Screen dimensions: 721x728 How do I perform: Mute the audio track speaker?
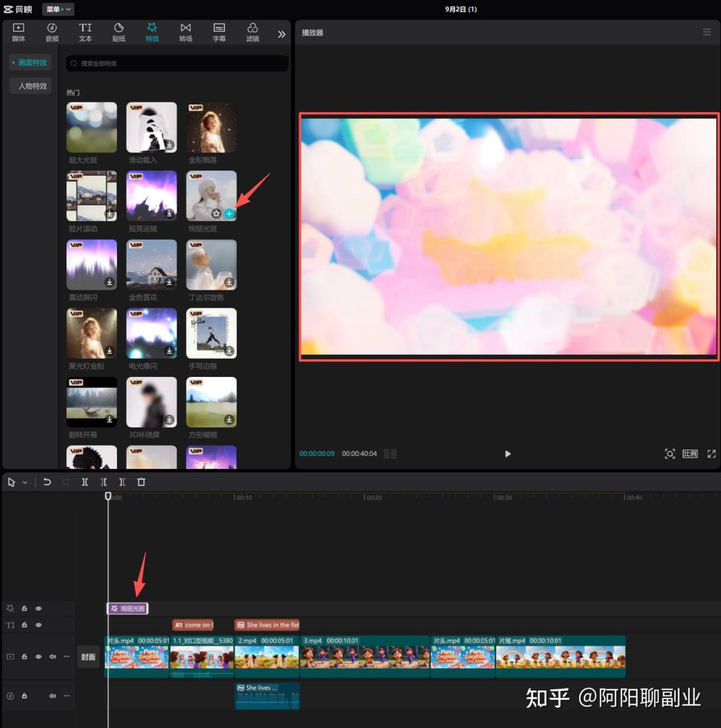coord(52,696)
